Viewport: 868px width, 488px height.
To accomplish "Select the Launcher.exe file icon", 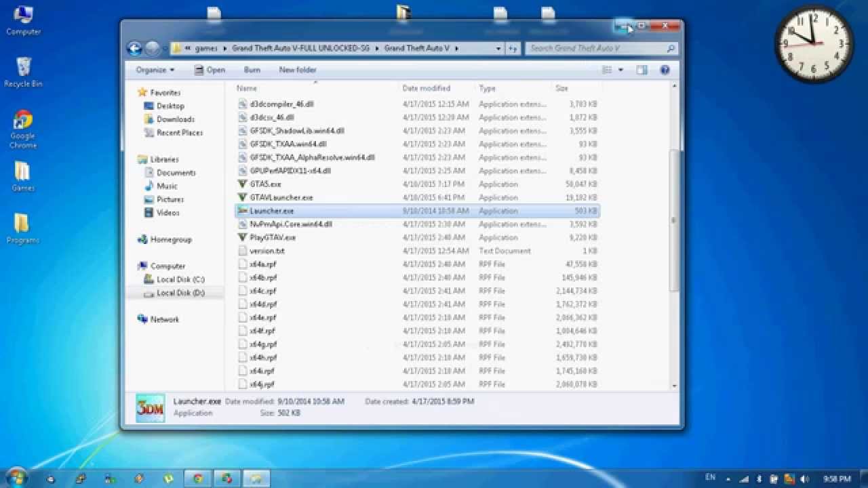I will click(243, 211).
